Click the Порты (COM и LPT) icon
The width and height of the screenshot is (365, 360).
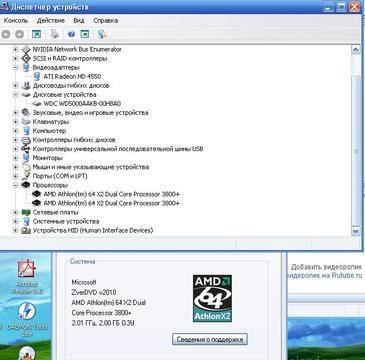tap(26, 176)
